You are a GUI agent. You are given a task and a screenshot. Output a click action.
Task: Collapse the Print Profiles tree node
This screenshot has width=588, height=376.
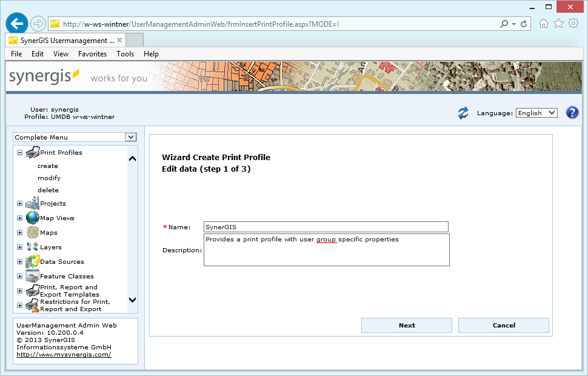(x=19, y=152)
